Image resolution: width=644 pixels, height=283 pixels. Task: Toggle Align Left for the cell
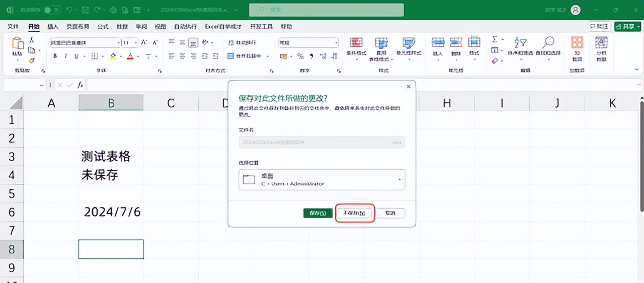172,56
